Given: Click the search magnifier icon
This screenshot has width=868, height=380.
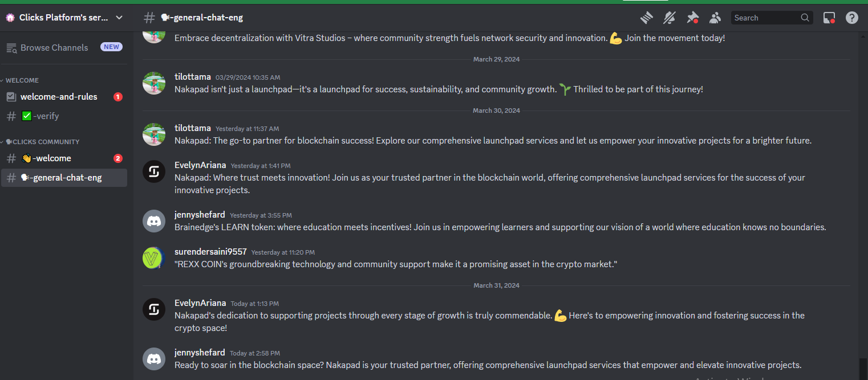Looking at the screenshot, I should pyautogui.click(x=805, y=18).
